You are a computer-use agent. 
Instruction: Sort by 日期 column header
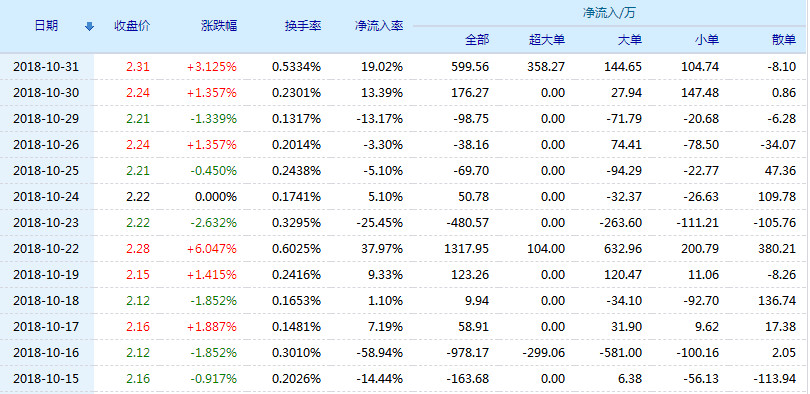click(46, 26)
